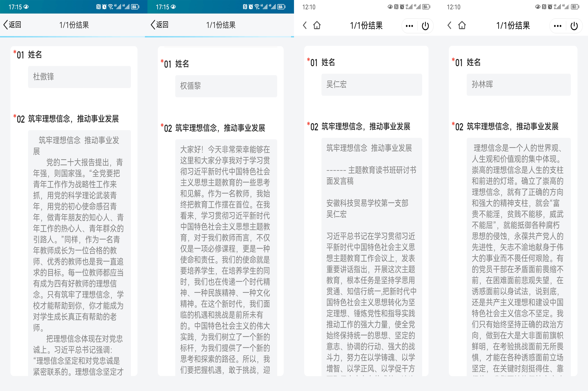Click name field containing 杜傲锋
588x391 pixels.
(79, 77)
